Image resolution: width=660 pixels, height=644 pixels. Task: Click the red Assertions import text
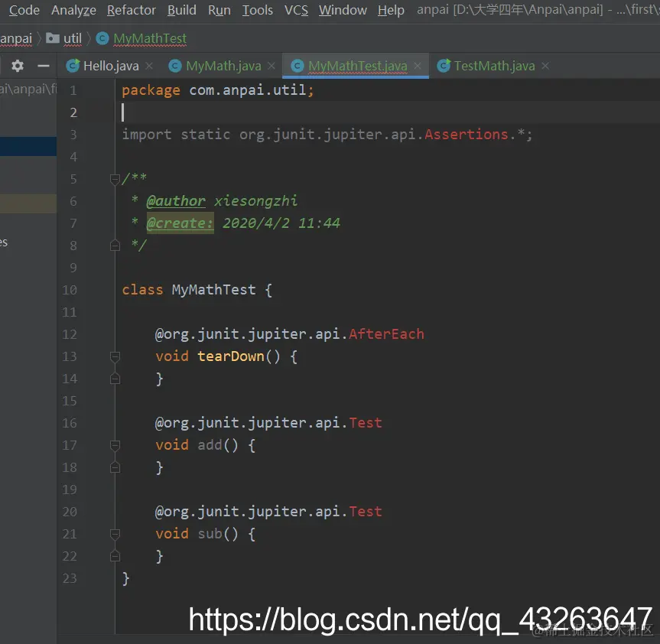click(467, 135)
